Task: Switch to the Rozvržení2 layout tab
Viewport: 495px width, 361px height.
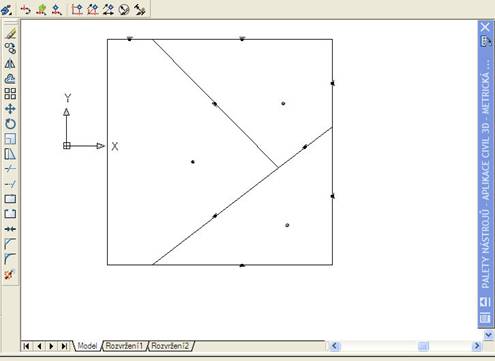Action: (x=170, y=346)
